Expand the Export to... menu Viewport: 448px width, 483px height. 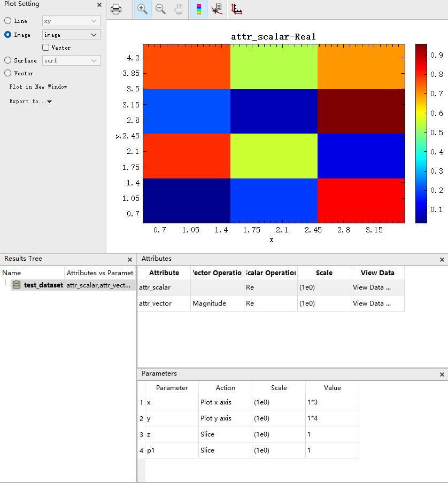pos(30,102)
